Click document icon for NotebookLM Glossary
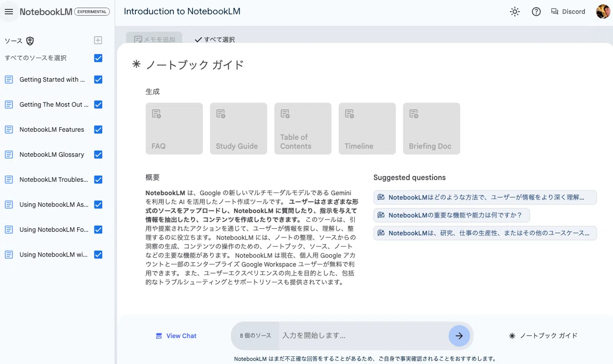The width and height of the screenshot is (613, 364). [9, 155]
